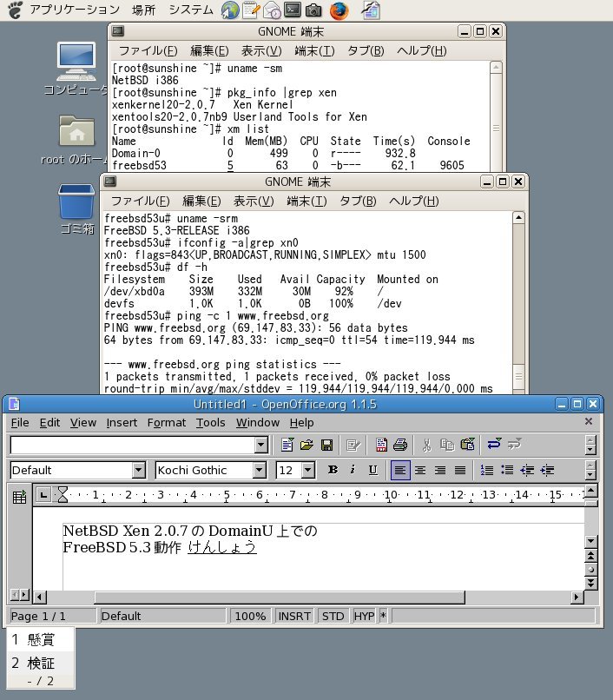Set Centered paragraph alignment
The height and width of the screenshot is (700, 613).
coord(420,470)
